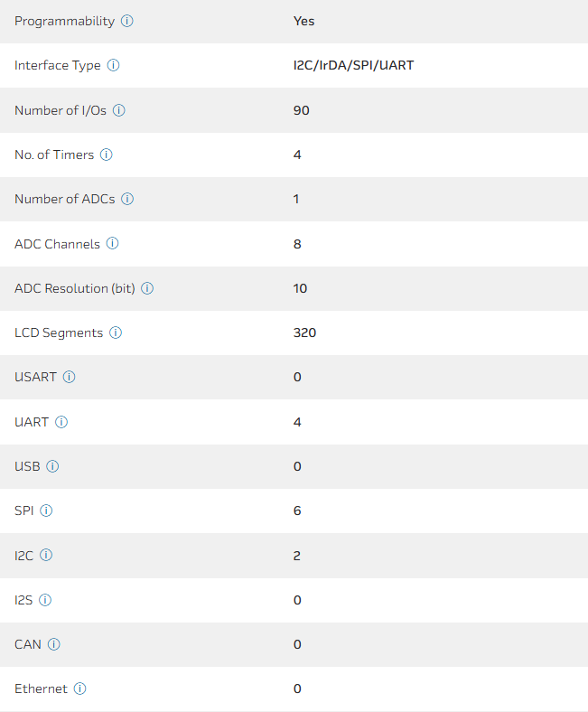The height and width of the screenshot is (712, 588).
Task: Open the Interface Type info icon
Action: [x=114, y=65]
